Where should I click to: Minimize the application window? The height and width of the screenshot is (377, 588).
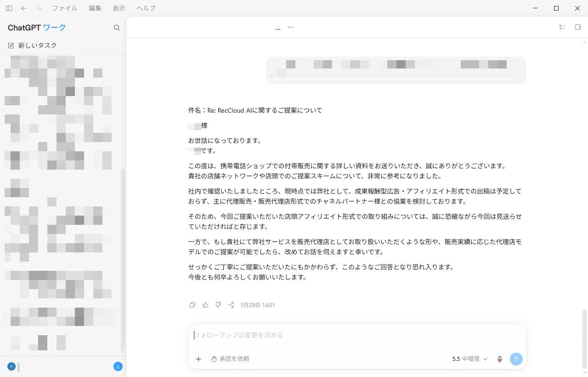click(535, 8)
